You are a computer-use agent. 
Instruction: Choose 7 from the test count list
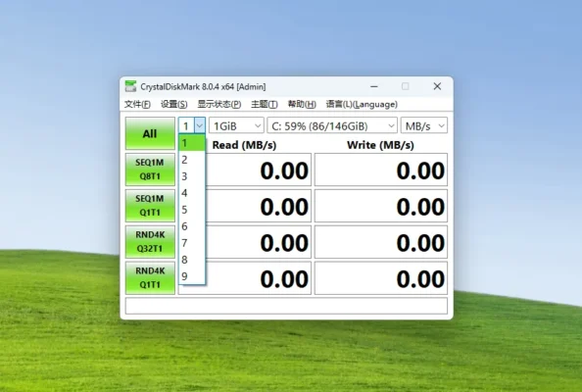pos(191,243)
